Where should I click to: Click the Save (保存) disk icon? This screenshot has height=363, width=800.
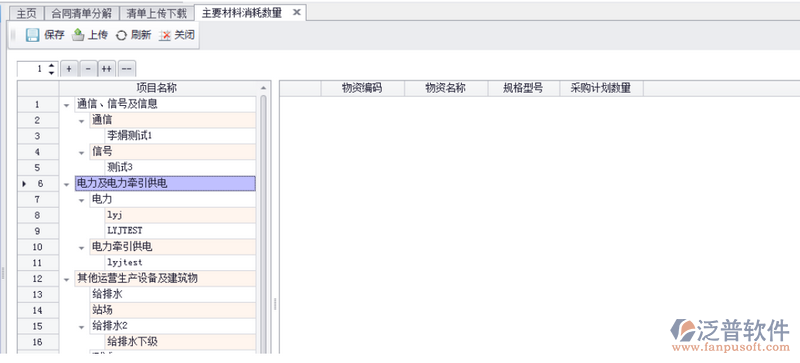point(33,35)
